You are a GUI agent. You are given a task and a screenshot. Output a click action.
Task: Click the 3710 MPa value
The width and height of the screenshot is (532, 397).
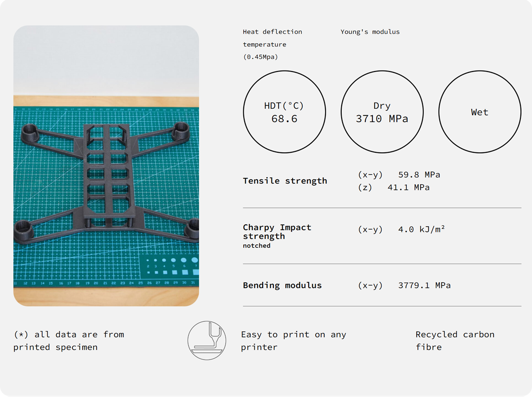[382, 119]
